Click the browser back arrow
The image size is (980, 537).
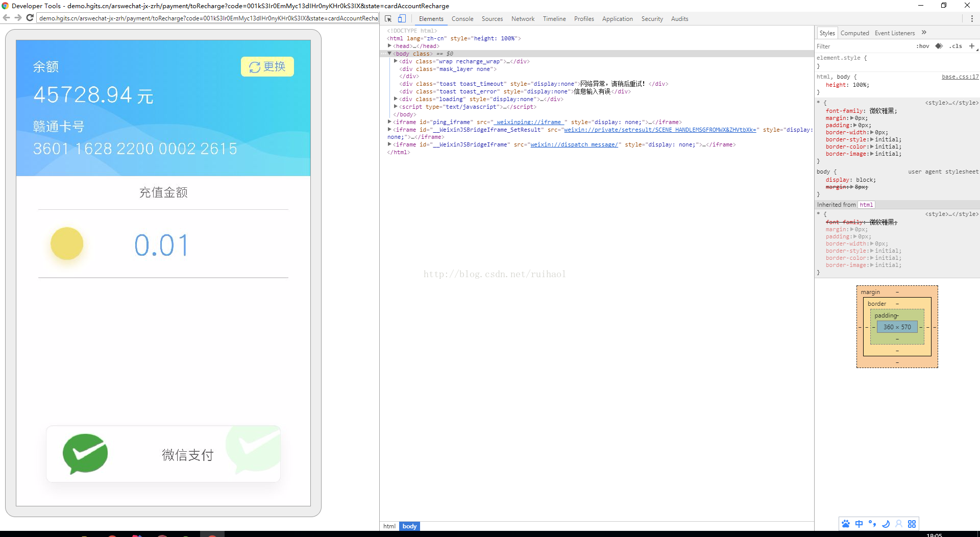click(7, 18)
